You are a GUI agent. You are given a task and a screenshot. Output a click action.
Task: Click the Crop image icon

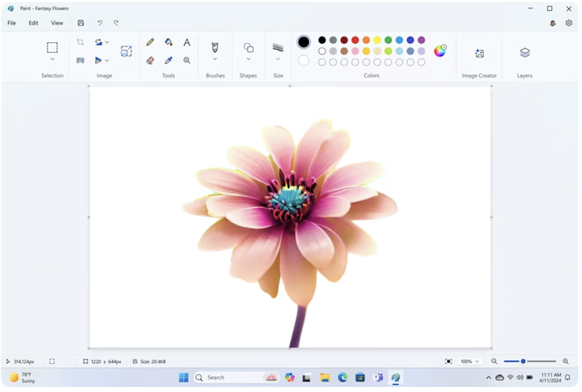[x=80, y=42]
